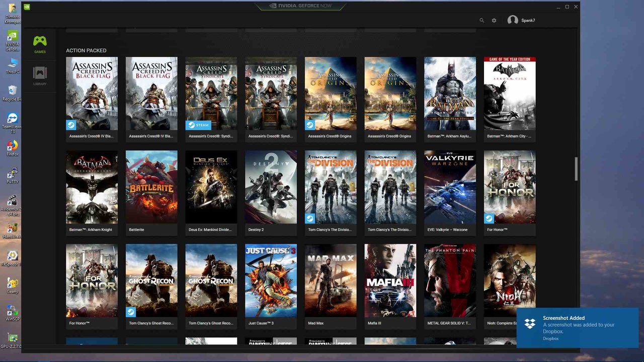Open Black Flag cover without Steam badge
The width and height of the screenshot is (644, 362).
[x=151, y=94]
